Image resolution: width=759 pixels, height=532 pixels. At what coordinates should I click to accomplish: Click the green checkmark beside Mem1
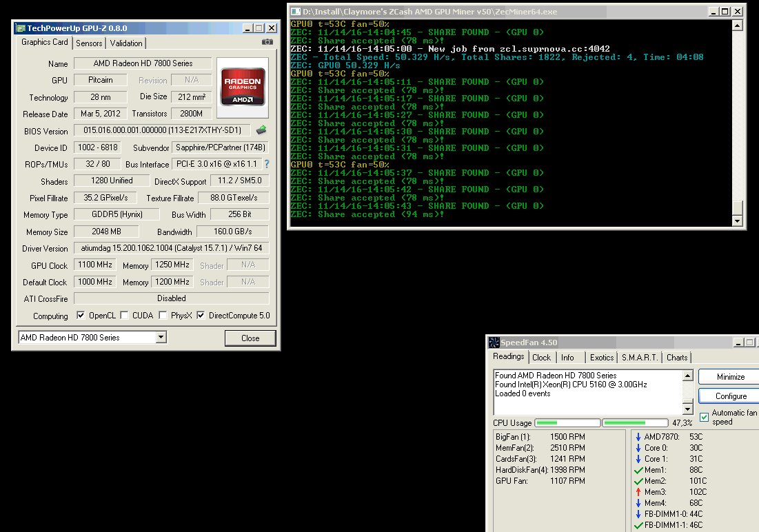[x=638, y=470]
